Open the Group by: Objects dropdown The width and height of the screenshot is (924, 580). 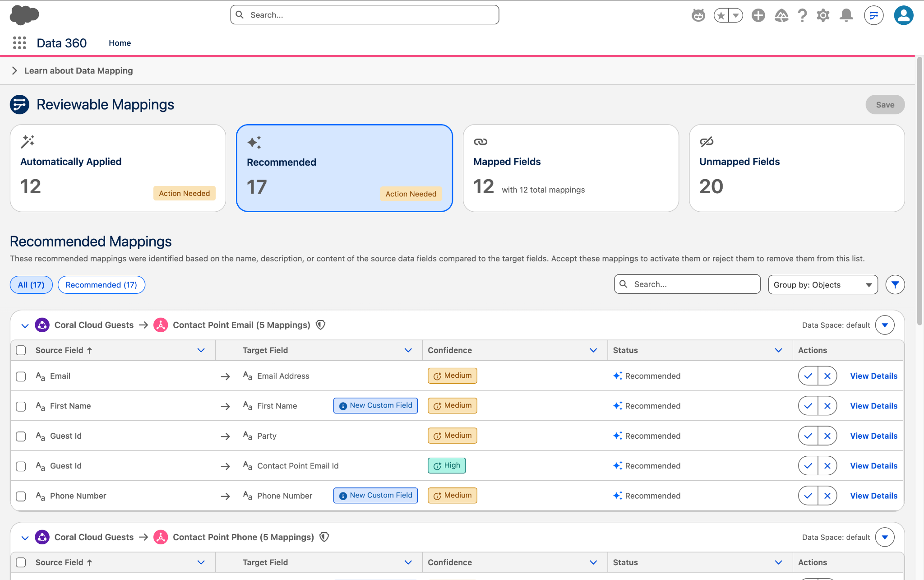click(x=823, y=285)
